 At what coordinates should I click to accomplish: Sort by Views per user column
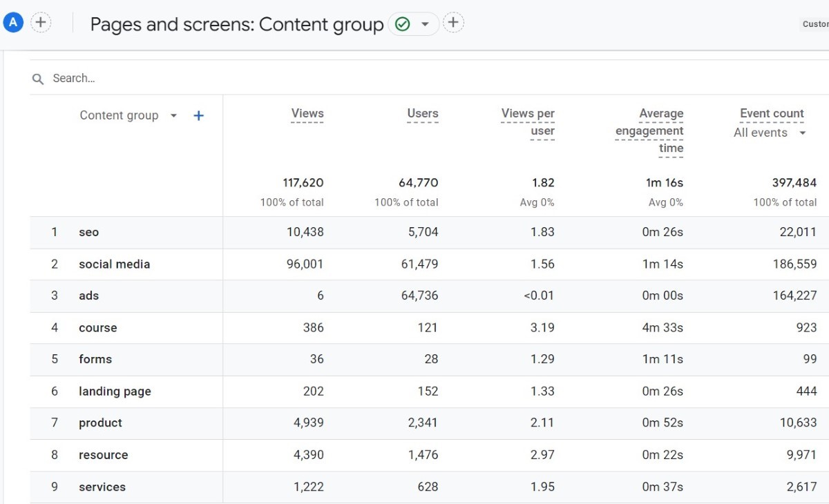(528, 122)
